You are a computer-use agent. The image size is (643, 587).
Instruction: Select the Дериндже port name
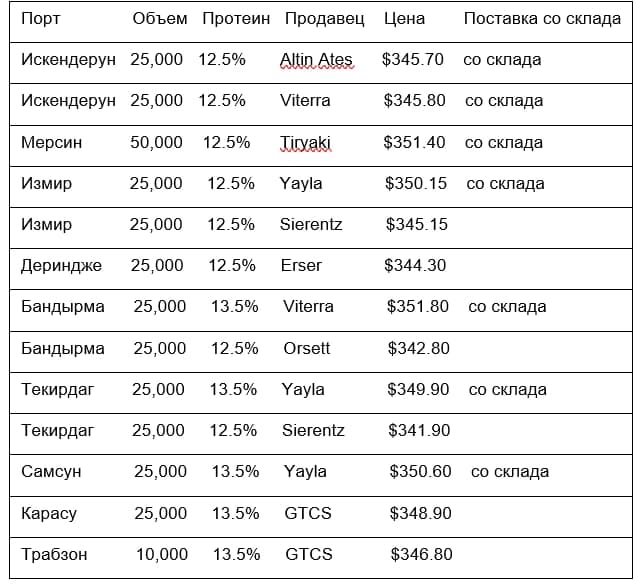click(61, 266)
